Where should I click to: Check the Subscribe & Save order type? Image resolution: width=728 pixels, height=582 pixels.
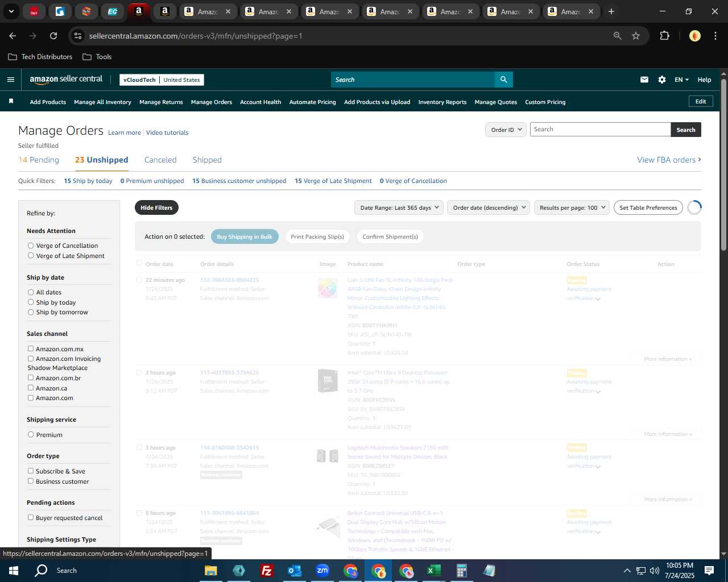pyautogui.click(x=31, y=471)
